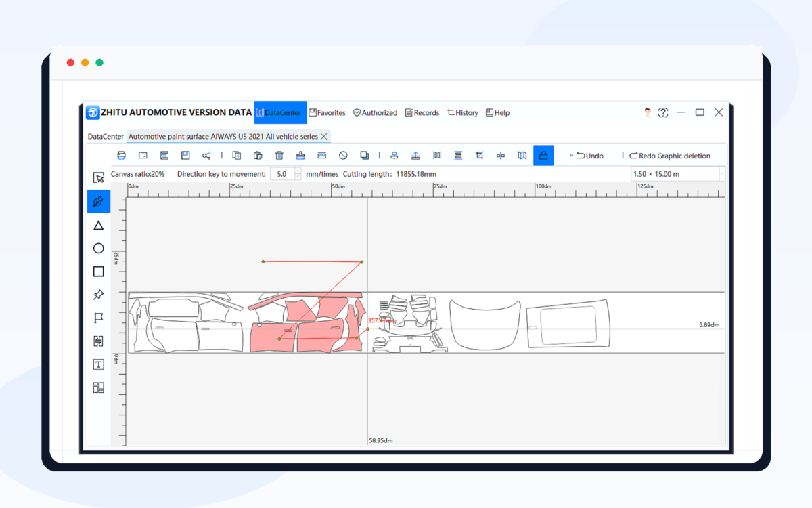Click the ZHITU app logo
Viewport: 812px width, 508px height.
93,112
